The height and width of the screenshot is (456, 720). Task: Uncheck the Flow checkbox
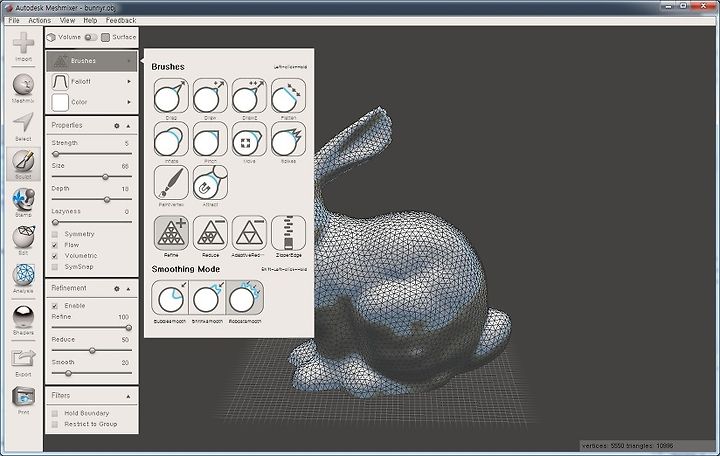[55, 245]
